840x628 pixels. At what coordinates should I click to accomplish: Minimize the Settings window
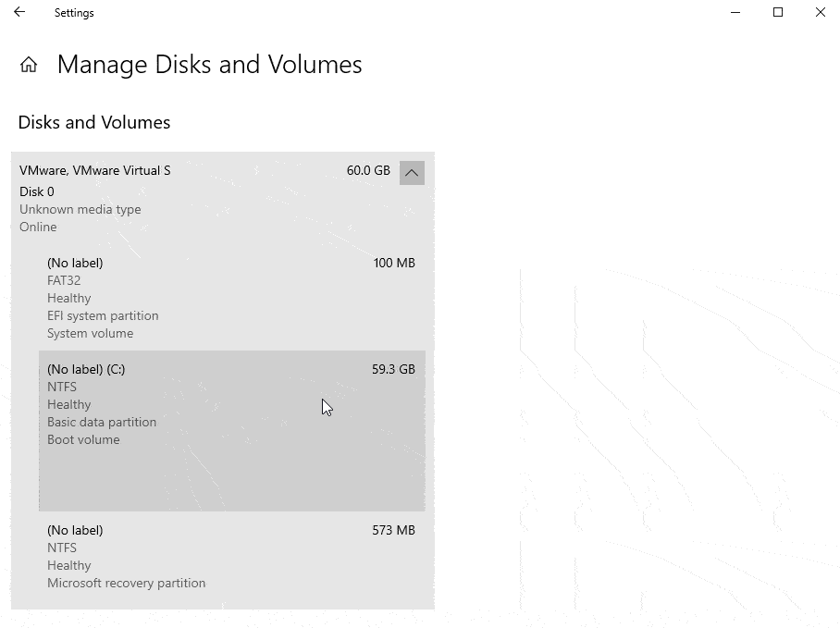point(735,12)
